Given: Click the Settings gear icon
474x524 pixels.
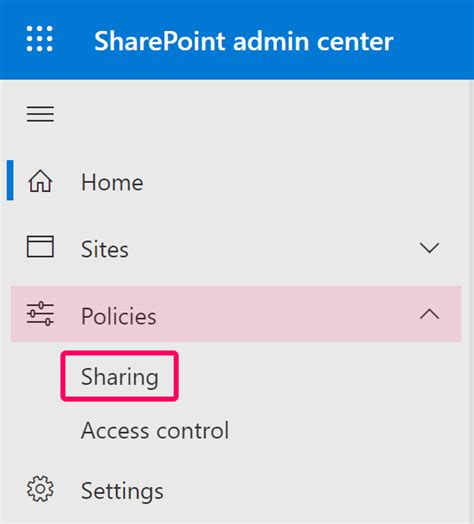Looking at the screenshot, I should click(x=40, y=489).
